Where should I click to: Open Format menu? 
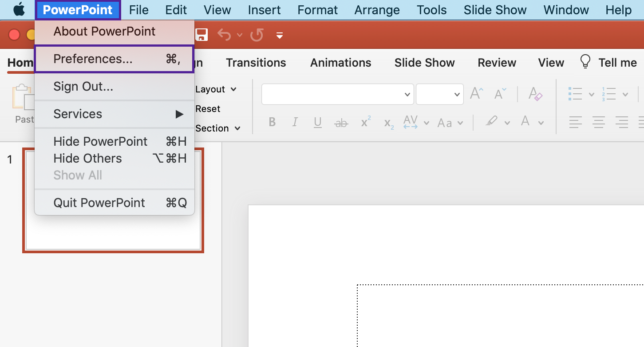coord(318,10)
